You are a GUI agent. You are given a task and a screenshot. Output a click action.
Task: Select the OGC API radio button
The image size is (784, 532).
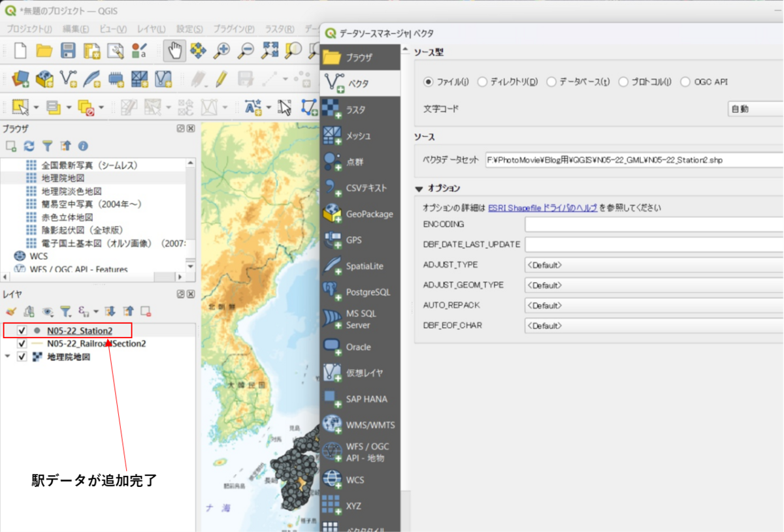685,82
